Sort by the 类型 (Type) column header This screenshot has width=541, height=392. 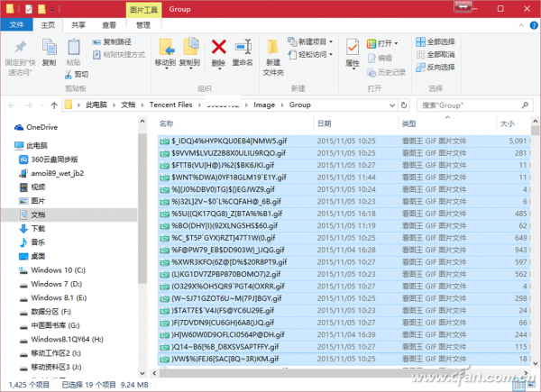409,123
